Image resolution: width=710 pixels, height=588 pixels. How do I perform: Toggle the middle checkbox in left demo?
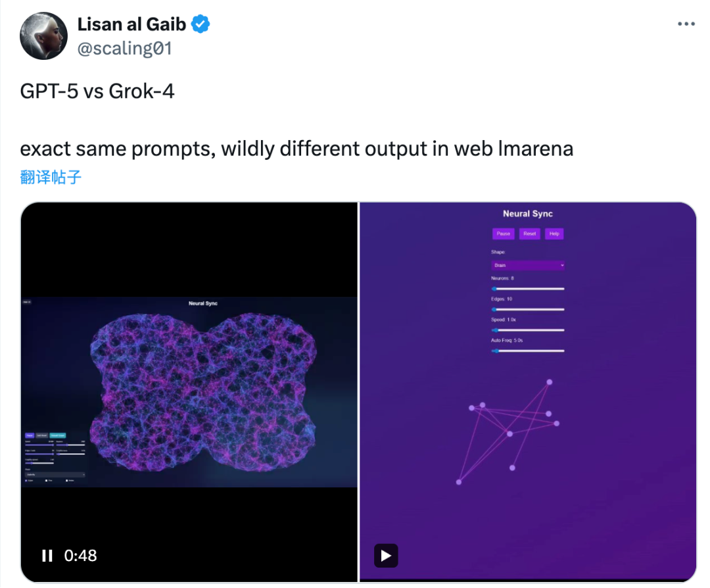pos(46,481)
